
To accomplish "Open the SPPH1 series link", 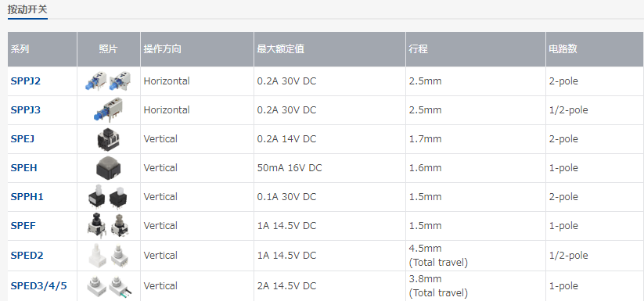I will [27, 197].
